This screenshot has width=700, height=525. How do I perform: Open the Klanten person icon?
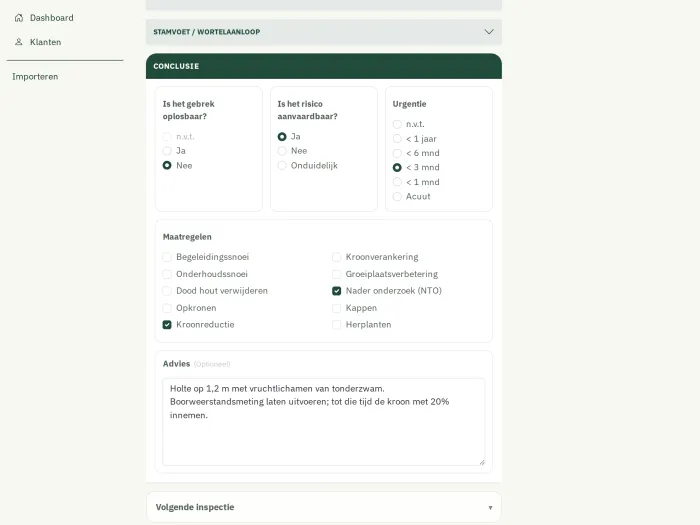[x=19, y=42]
